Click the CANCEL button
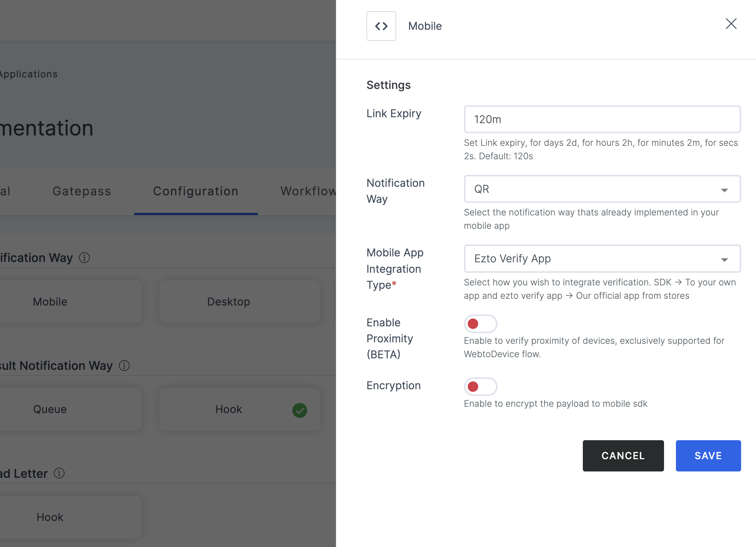This screenshot has width=756, height=547. point(623,456)
